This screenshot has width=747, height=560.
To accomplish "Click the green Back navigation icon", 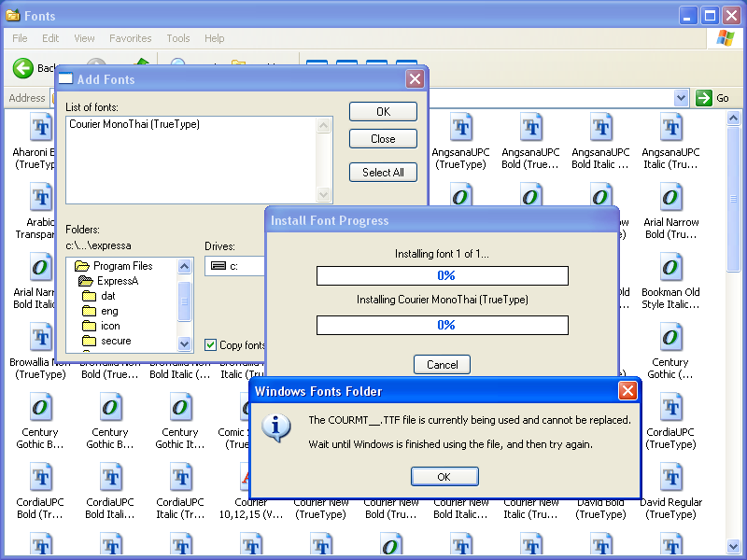I will (x=21, y=68).
